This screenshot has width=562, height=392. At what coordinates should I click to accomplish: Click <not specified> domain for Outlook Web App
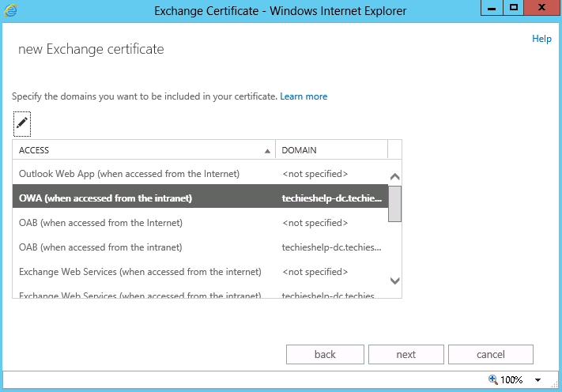click(315, 174)
